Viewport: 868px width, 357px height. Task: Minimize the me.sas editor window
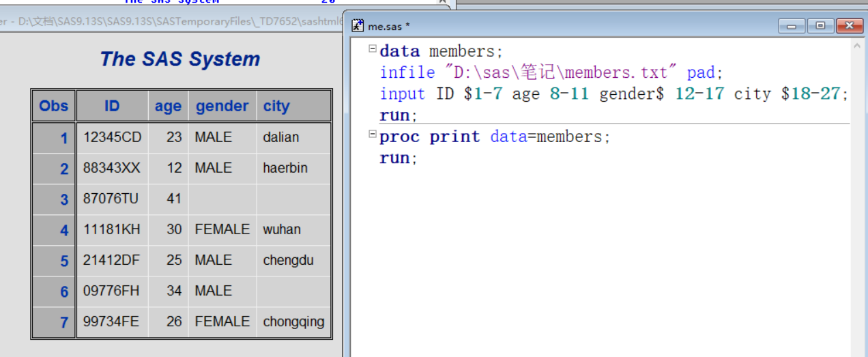[792, 26]
